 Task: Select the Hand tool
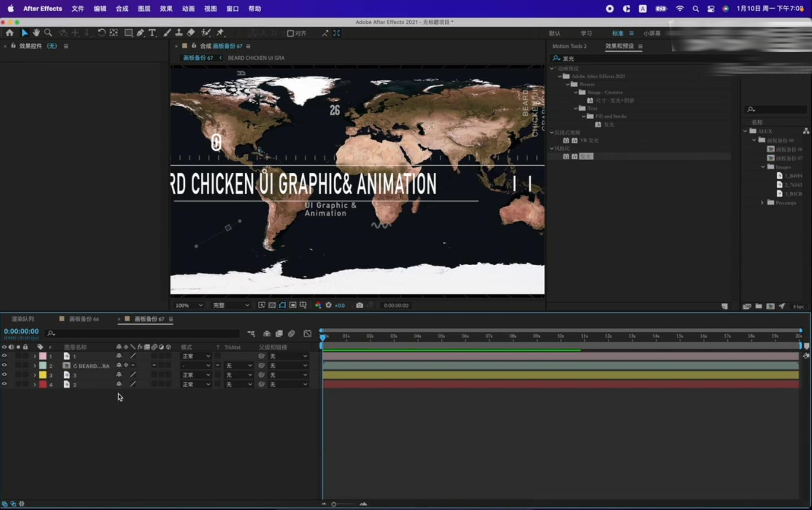tap(36, 33)
